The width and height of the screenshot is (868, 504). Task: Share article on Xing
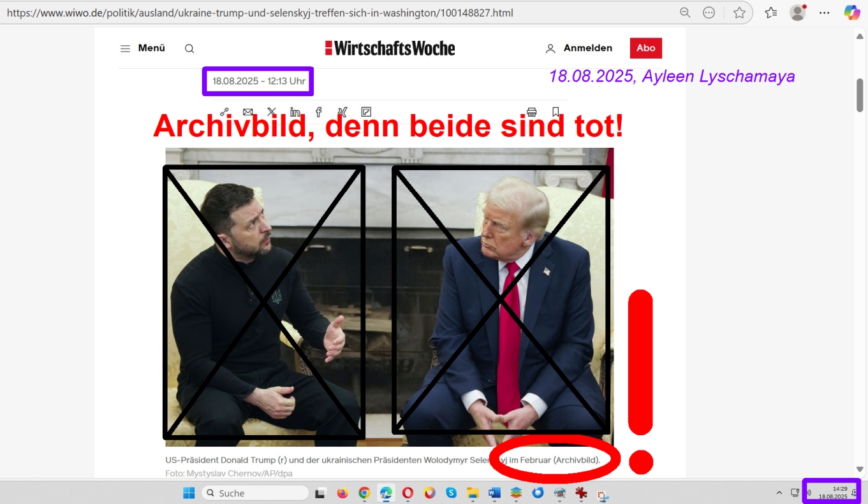[342, 112]
